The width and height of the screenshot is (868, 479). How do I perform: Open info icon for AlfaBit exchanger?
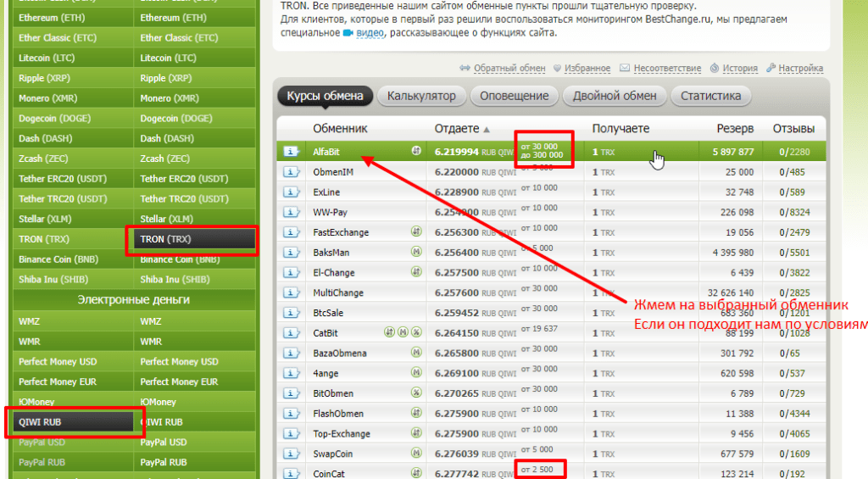tap(292, 152)
